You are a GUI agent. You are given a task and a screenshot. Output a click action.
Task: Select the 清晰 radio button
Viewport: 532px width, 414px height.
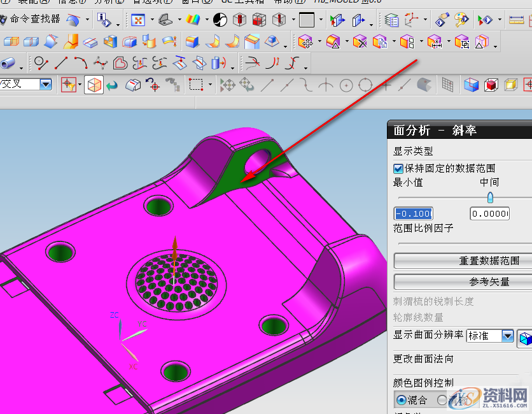(x=443, y=400)
